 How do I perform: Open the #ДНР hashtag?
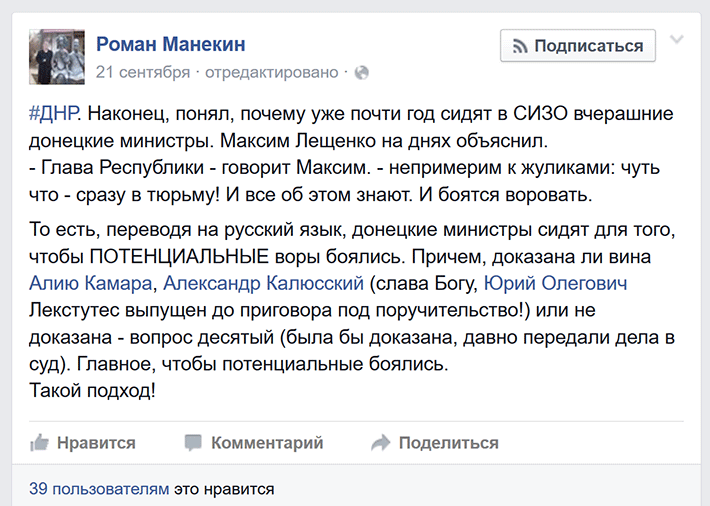pyautogui.click(x=53, y=113)
